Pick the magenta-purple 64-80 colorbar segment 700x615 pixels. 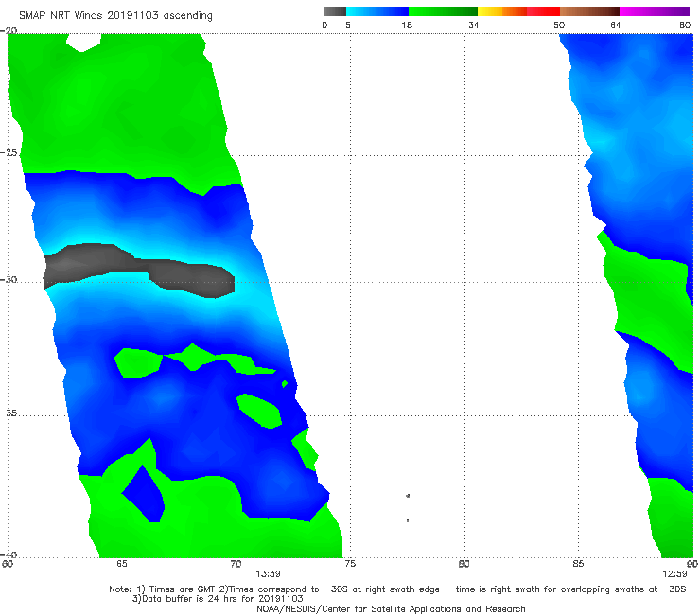coord(655,11)
